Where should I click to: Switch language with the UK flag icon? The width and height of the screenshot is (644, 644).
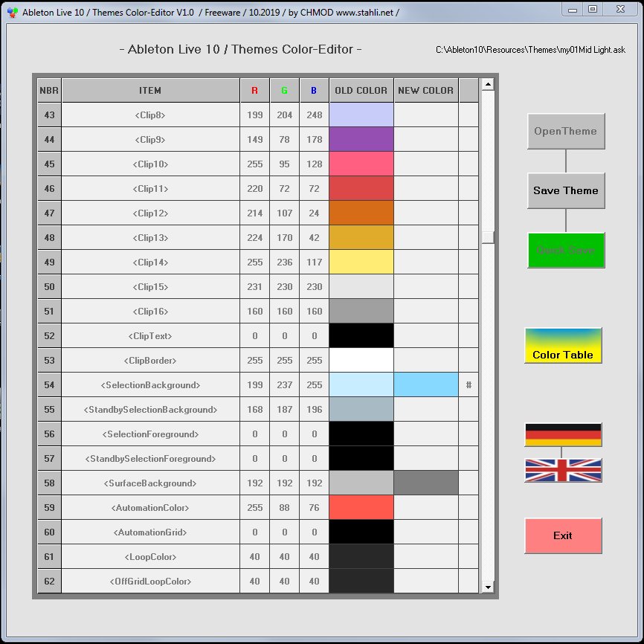[x=563, y=470]
